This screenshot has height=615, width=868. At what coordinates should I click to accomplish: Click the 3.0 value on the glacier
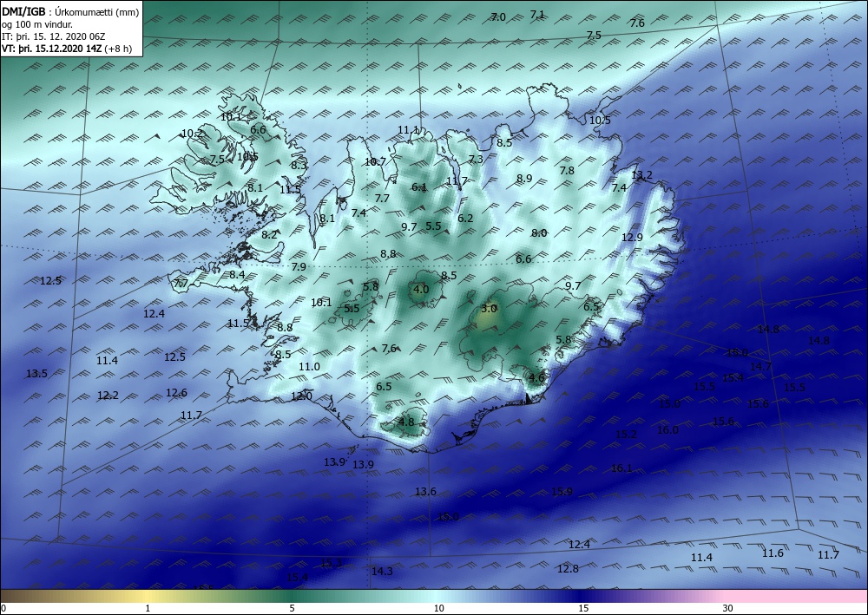coord(489,309)
